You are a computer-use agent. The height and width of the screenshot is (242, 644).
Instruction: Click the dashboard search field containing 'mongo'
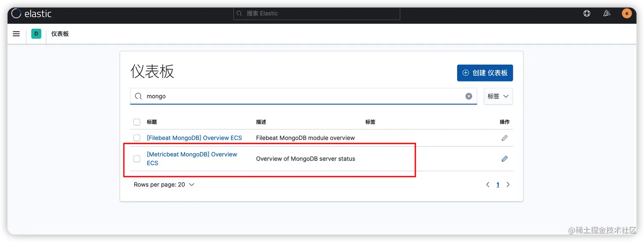[x=303, y=96]
